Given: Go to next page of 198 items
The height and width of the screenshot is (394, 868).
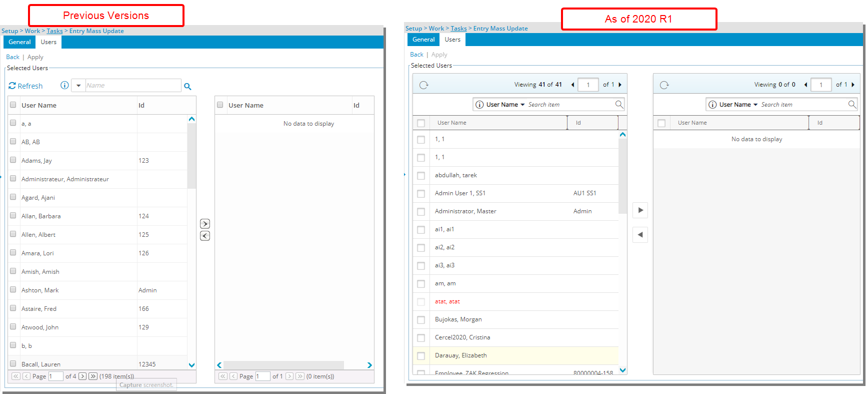Looking at the screenshot, I should (82, 376).
